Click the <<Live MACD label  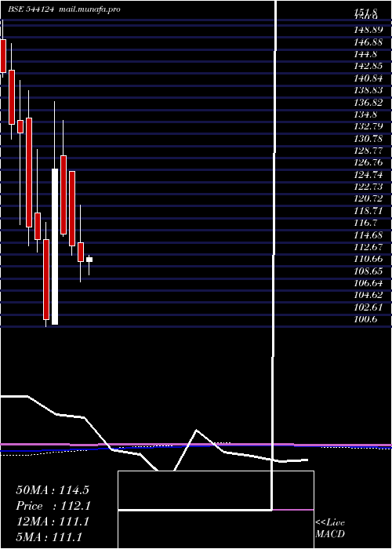pyautogui.click(x=330, y=528)
